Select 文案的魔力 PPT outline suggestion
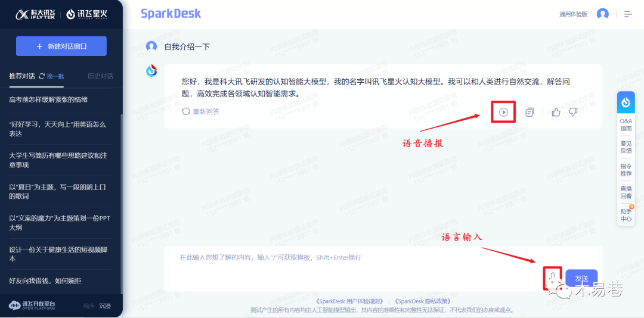 (x=60, y=223)
